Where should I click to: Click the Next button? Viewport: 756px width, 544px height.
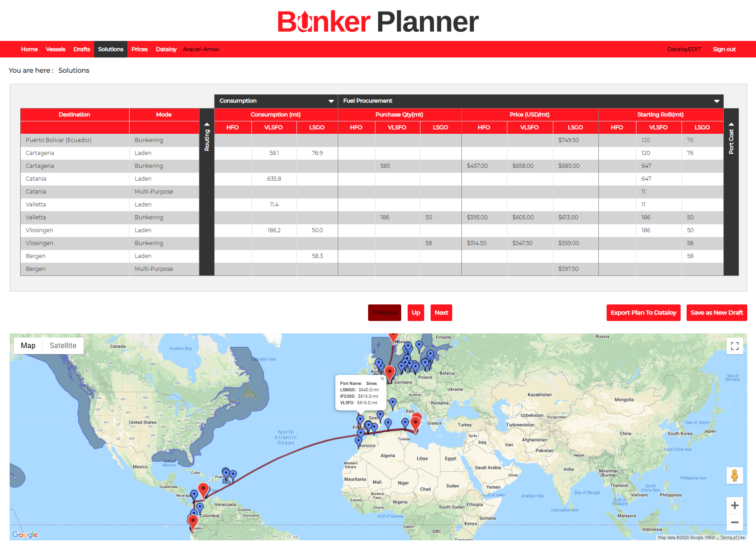point(441,313)
